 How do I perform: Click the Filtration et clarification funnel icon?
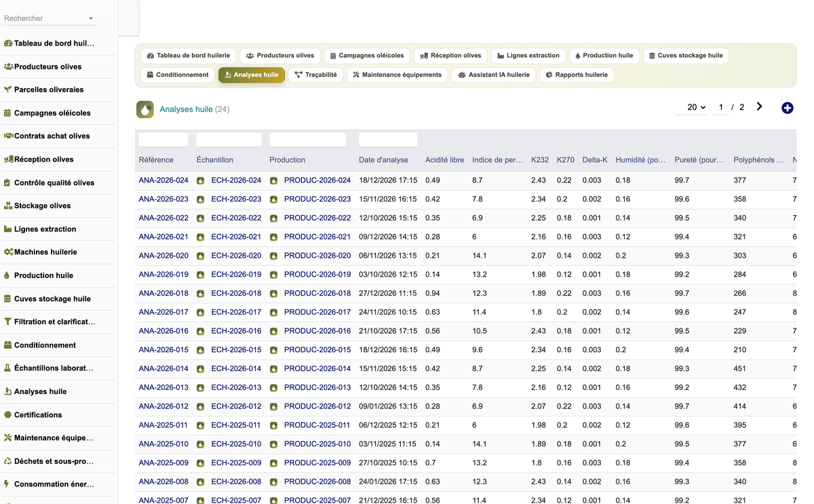coord(7,322)
